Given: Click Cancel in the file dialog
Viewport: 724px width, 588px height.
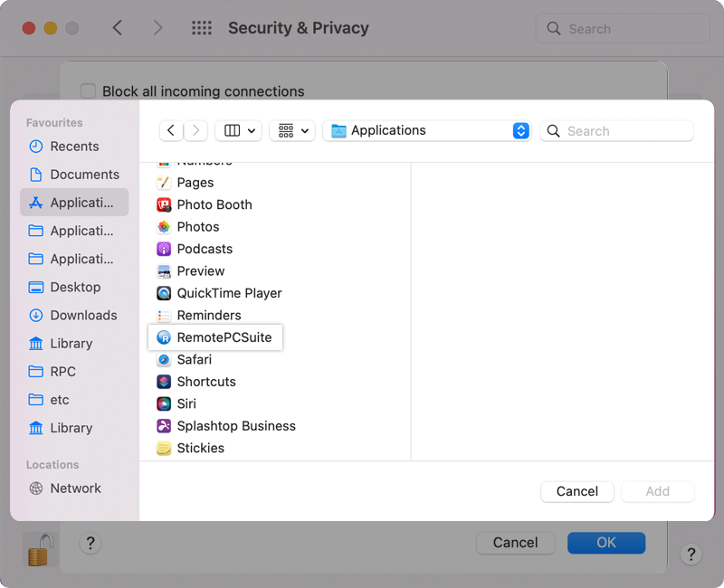Looking at the screenshot, I should pyautogui.click(x=576, y=491).
